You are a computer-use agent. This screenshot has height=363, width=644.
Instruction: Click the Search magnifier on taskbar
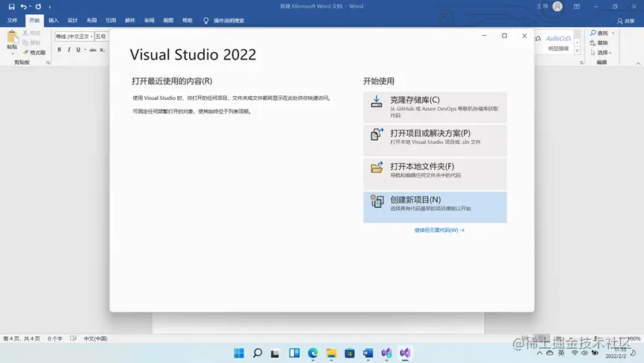[x=258, y=353]
